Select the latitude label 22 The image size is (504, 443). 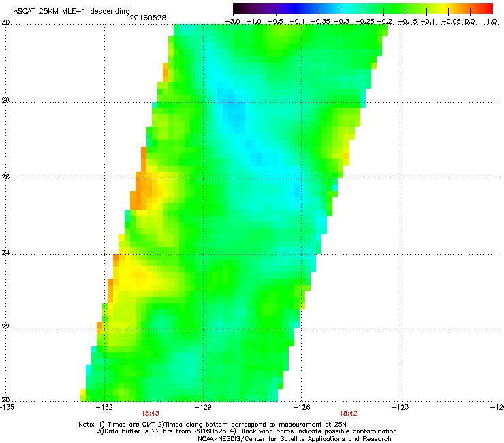click(5, 326)
